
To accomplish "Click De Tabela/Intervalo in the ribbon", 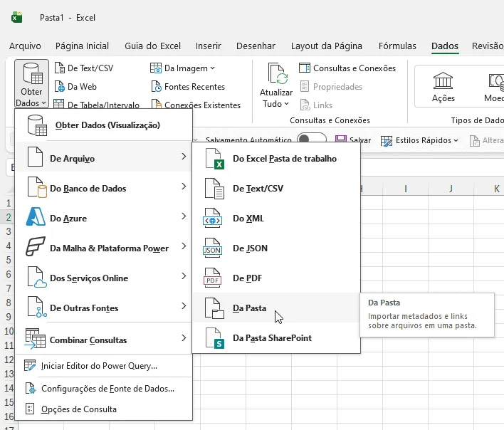I will point(96,105).
